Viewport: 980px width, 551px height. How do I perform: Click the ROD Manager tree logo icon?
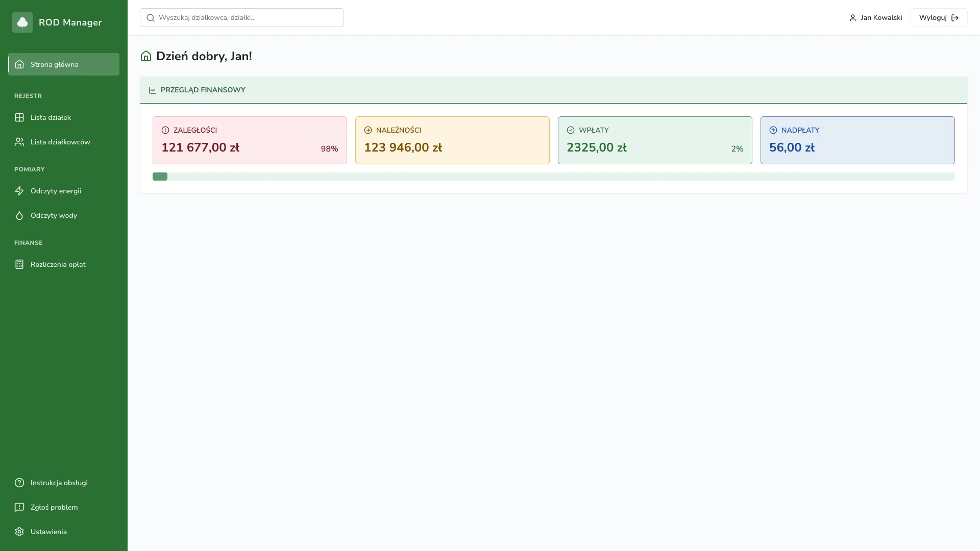[x=22, y=22]
